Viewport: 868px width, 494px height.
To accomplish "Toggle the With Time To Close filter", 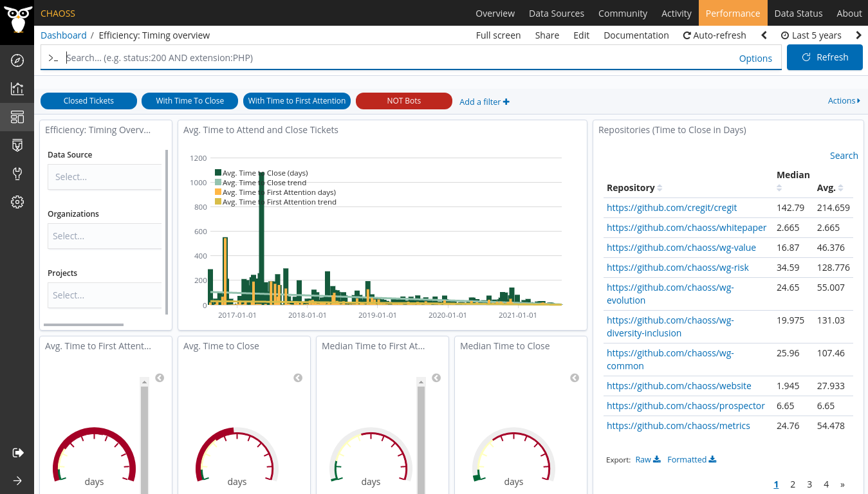I will [x=190, y=101].
